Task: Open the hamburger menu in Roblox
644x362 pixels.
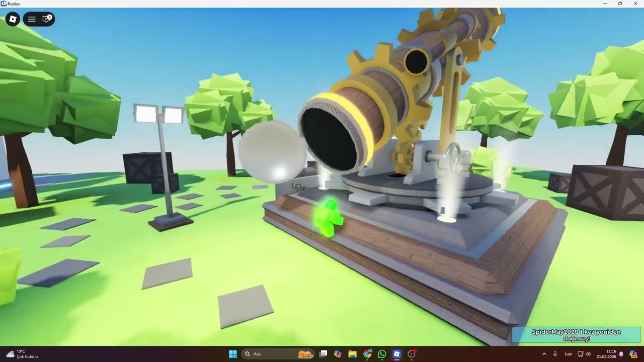Action: pyautogui.click(x=32, y=20)
